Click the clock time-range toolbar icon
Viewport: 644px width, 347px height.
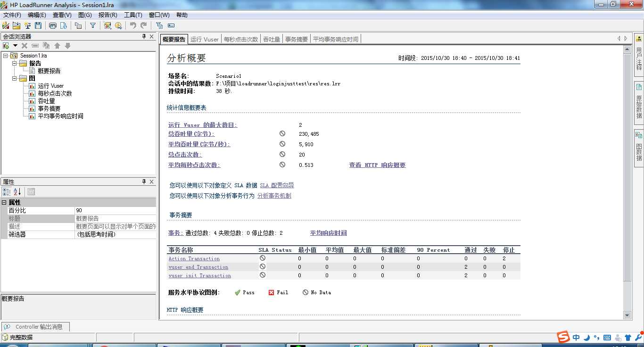118,25
